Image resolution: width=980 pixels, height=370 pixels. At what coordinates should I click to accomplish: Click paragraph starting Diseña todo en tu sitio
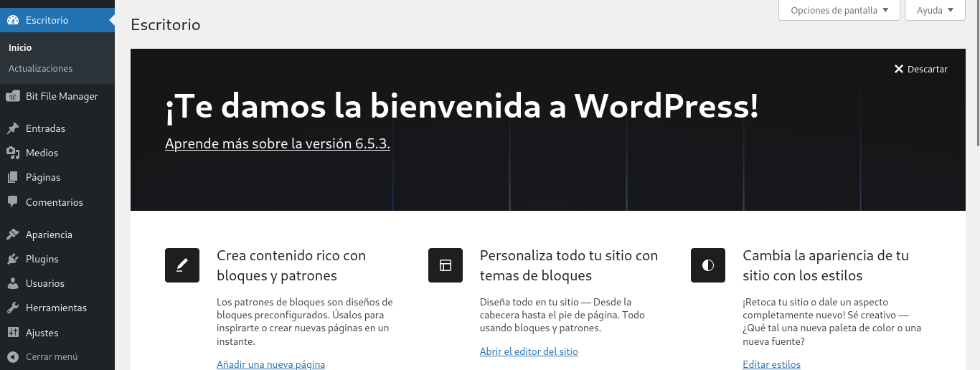tap(562, 315)
